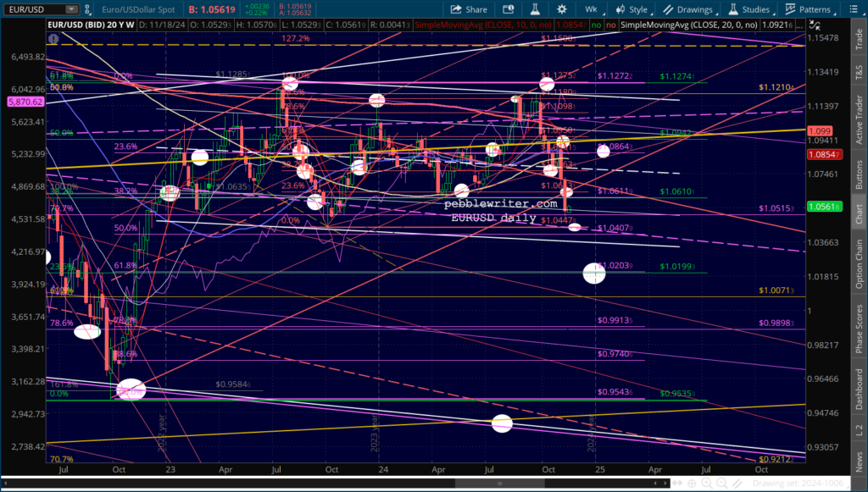
Task: Click the exclamation info icon on chart
Action: click(53, 39)
